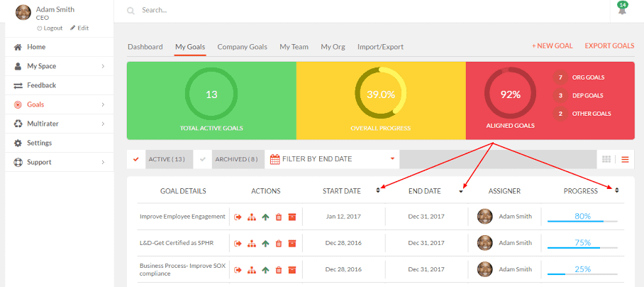The width and height of the screenshot is (644, 287).
Task: Click the Edit profile link
Action: pyautogui.click(x=79, y=28)
